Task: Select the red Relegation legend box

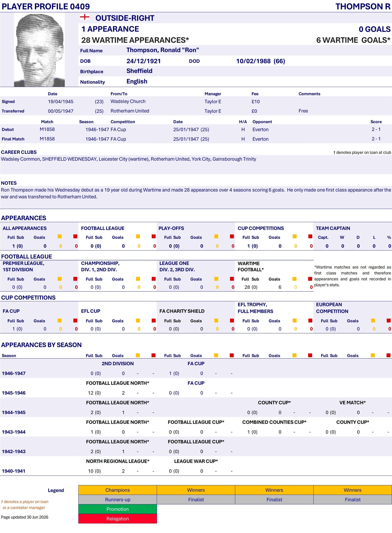Action: click(117, 519)
